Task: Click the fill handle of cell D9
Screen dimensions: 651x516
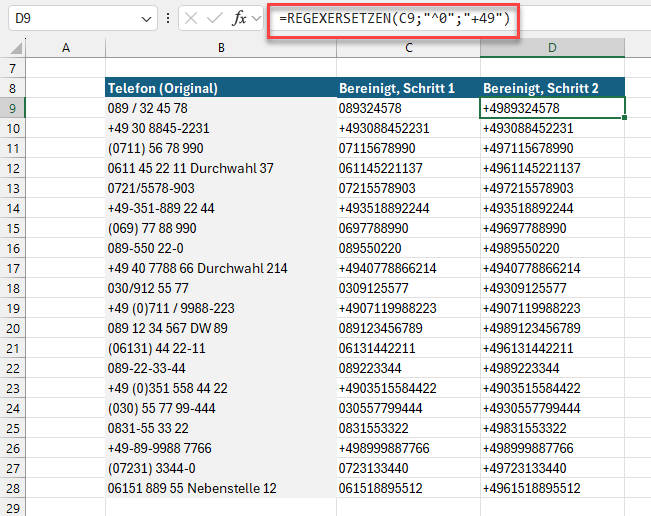Action: tap(624, 117)
